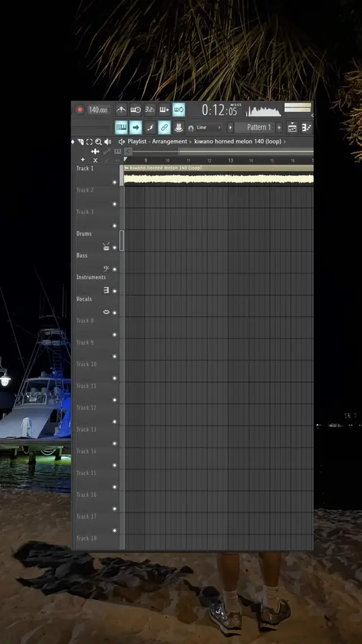Click the lips icon on Vocals track
This screenshot has height=644, width=362.
[107, 312]
